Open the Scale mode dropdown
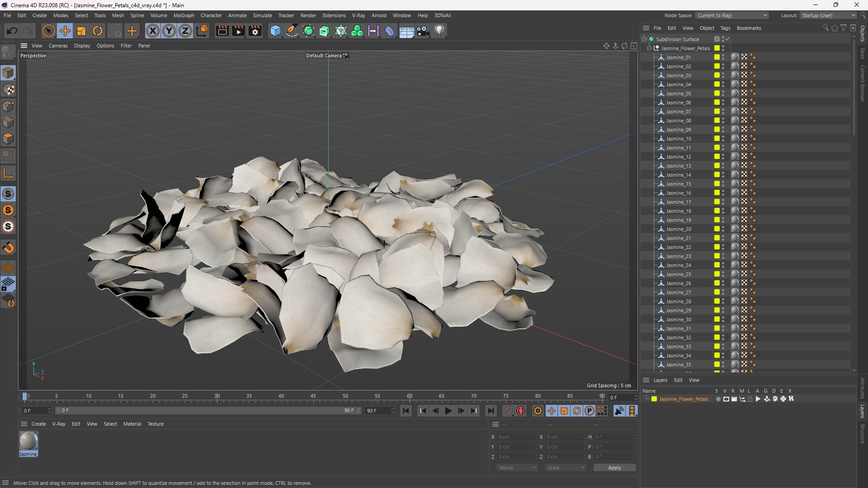This screenshot has height=488, width=868. [566, 468]
